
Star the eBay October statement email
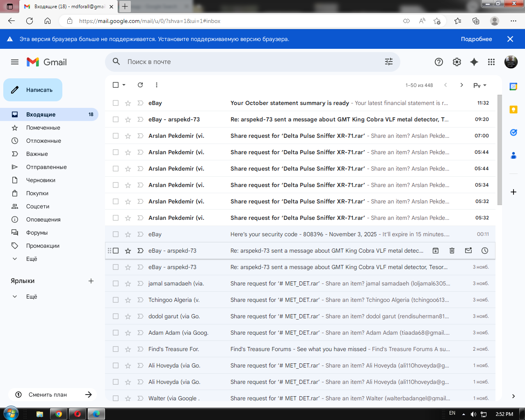[x=128, y=103]
